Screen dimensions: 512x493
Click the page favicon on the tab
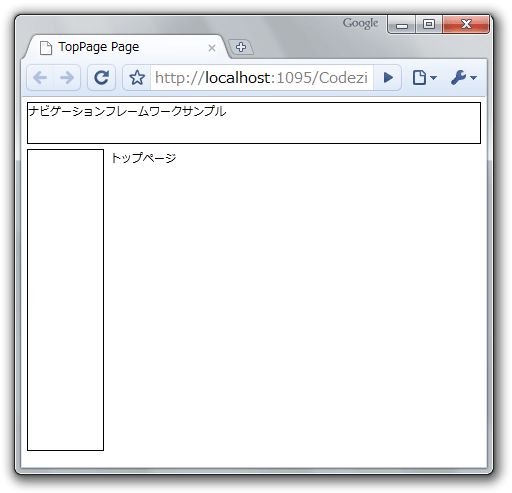click(46, 48)
